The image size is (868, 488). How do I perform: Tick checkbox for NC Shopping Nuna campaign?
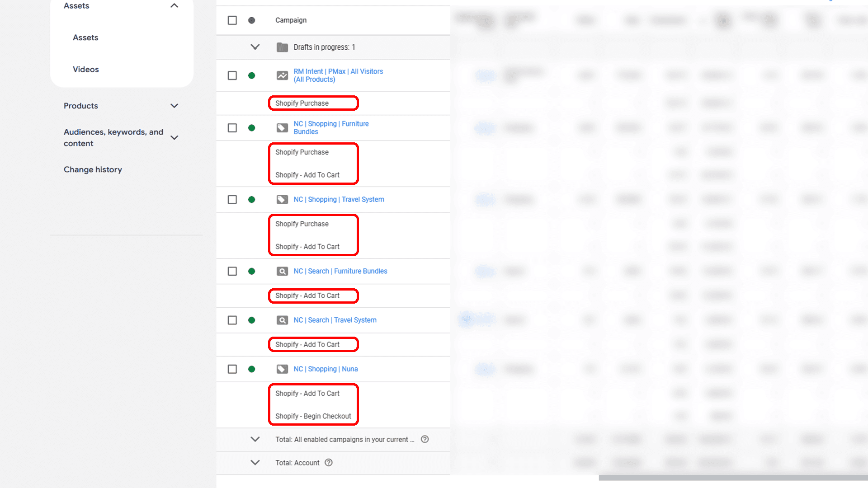tap(232, 369)
